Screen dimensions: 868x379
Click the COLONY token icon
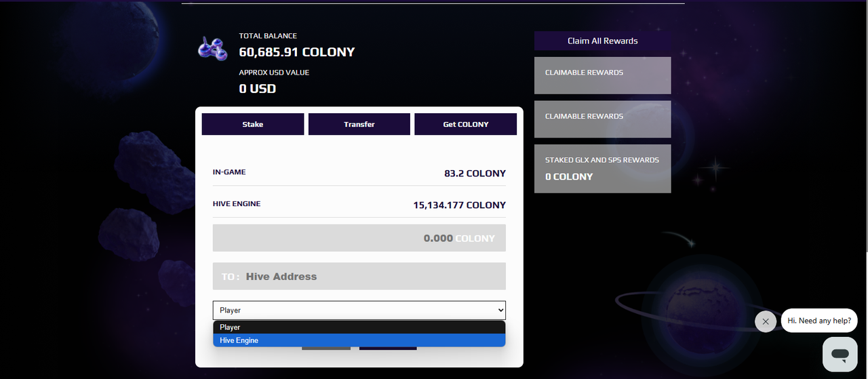212,49
